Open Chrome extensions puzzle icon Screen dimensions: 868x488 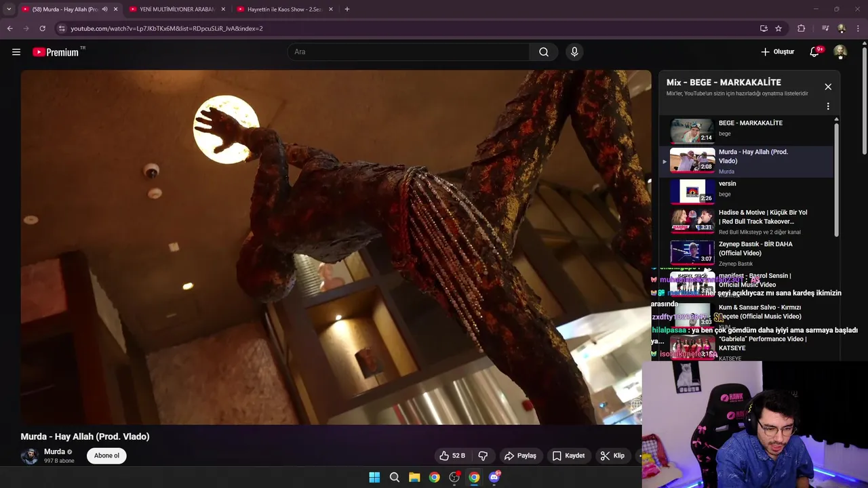(x=802, y=28)
